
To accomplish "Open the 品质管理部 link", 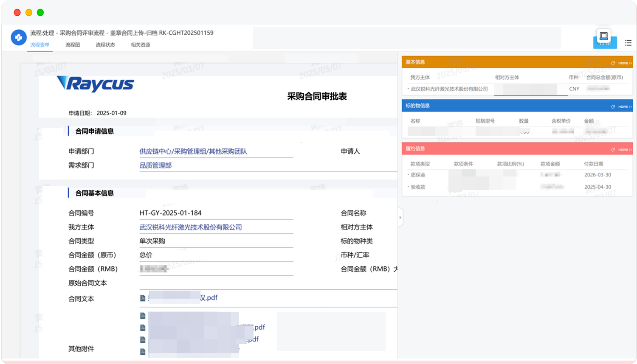I will [155, 165].
